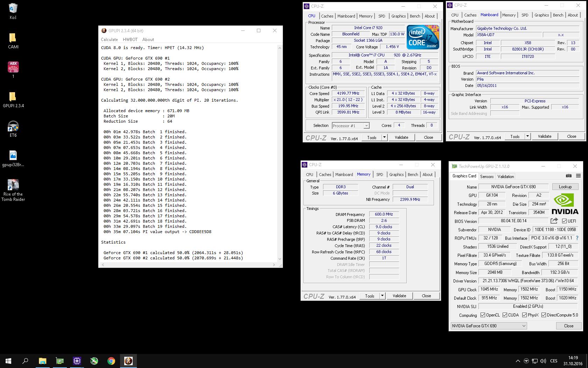Expand the Tools arrow in CPU-Z Memory window
Viewport: 588px width, 368px height.
[382, 296]
